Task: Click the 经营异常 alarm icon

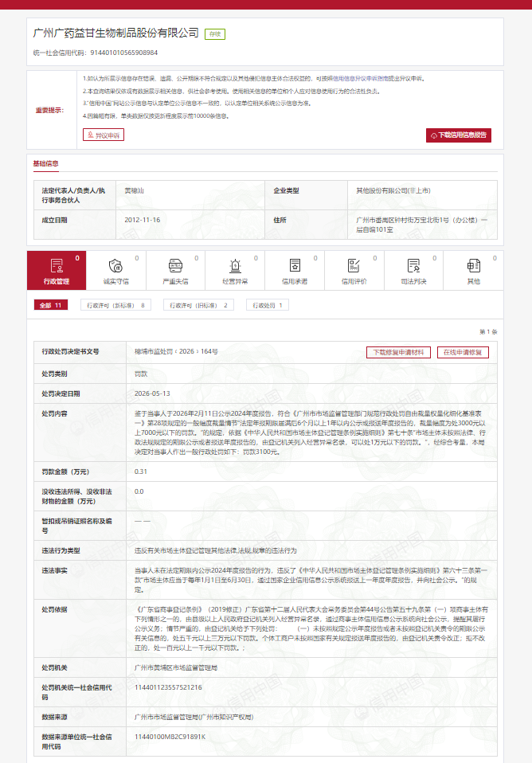Action: pos(235,266)
